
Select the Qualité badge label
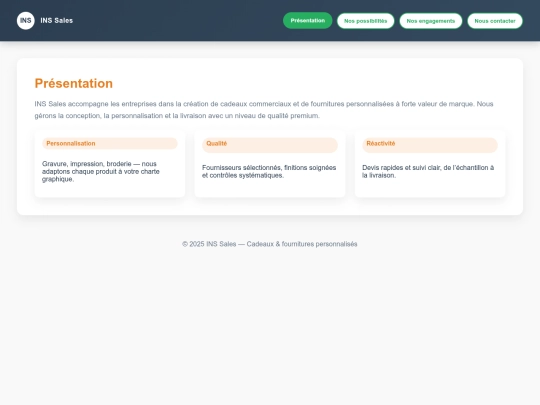coord(270,145)
